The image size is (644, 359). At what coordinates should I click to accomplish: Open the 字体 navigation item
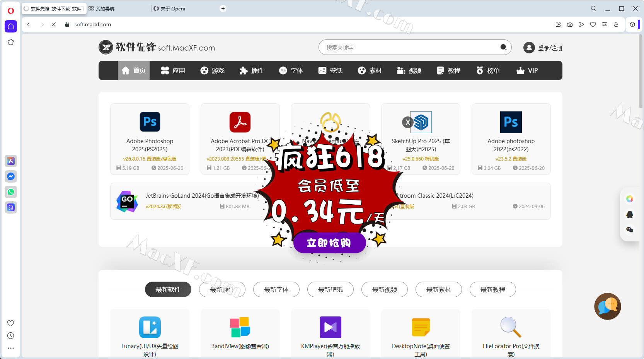tap(291, 70)
